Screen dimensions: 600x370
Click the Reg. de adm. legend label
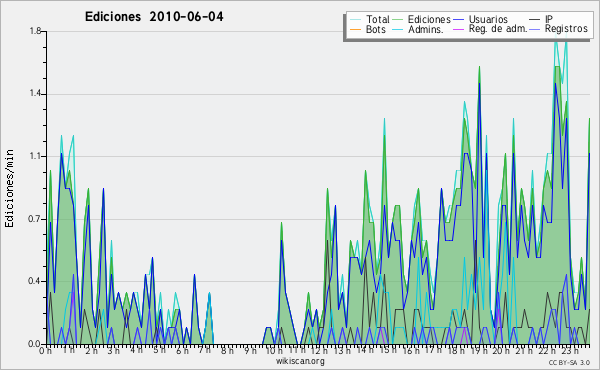(x=498, y=29)
